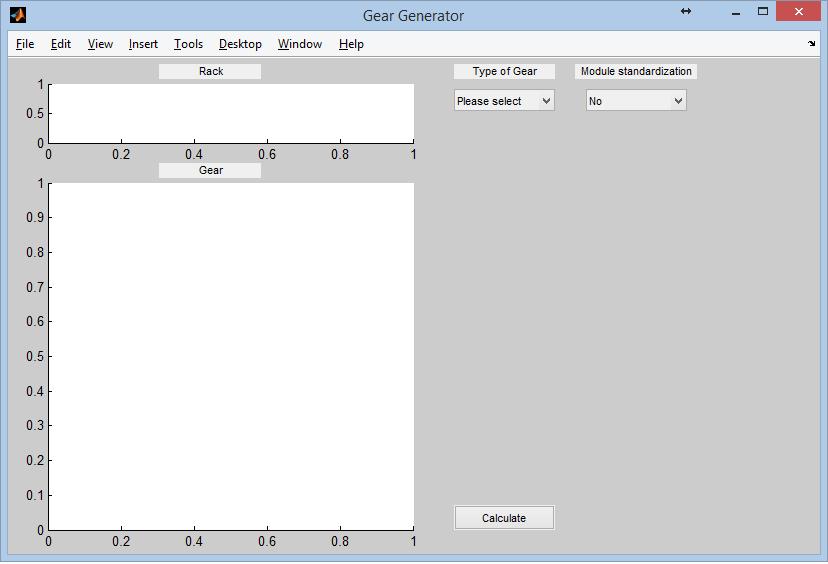Click inside the Rack plot axes
The image size is (828, 564).
pyautogui.click(x=231, y=114)
